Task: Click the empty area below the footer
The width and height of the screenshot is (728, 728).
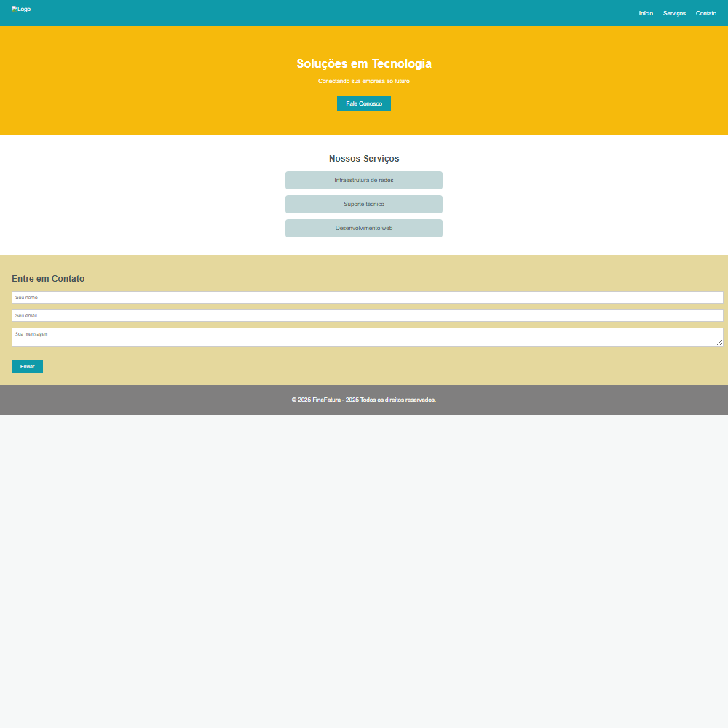Action: (x=364, y=568)
